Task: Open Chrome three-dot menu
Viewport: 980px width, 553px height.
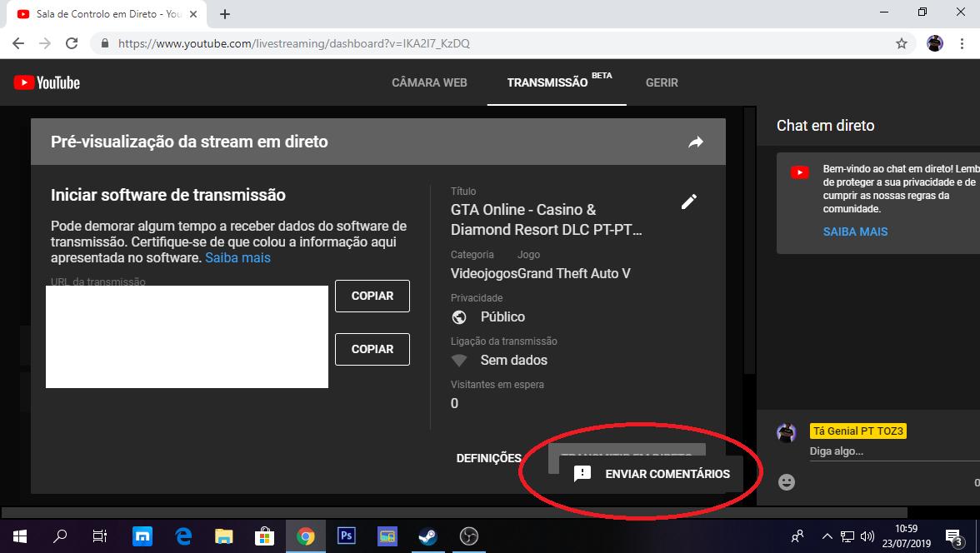Action: pos(962,43)
